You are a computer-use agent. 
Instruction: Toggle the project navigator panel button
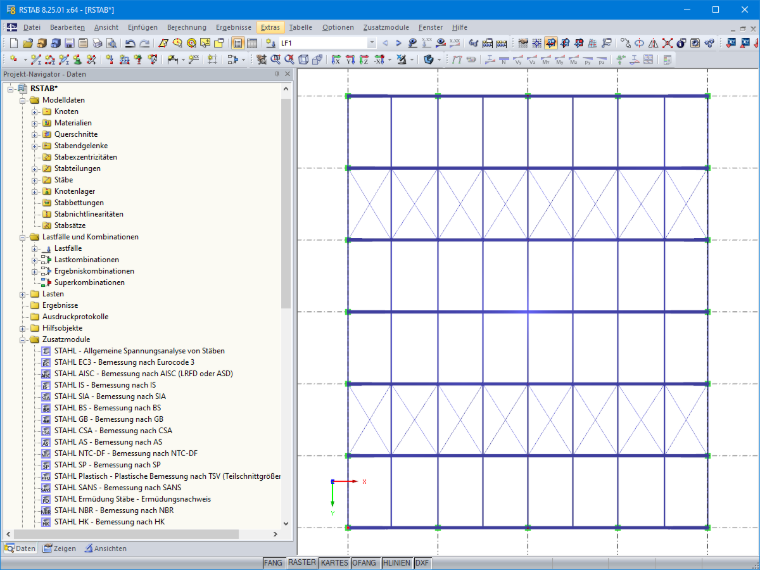click(238, 43)
